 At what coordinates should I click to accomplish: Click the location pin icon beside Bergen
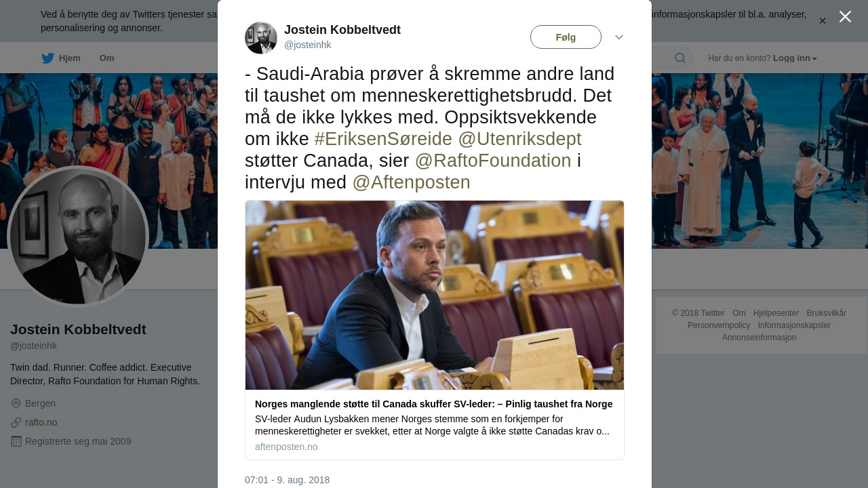tap(16, 403)
